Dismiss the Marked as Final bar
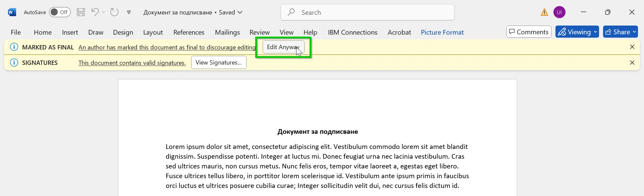This screenshot has width=644, height=196. 632,47
